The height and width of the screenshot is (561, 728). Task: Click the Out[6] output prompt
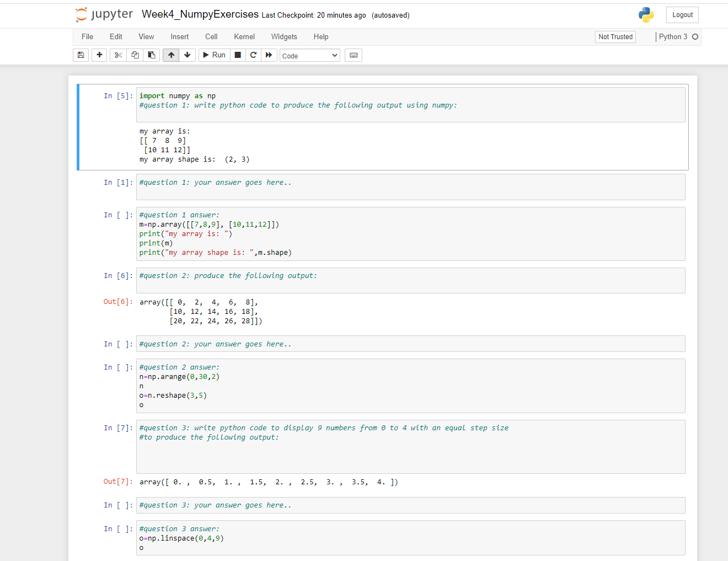[x=118, y=302]
